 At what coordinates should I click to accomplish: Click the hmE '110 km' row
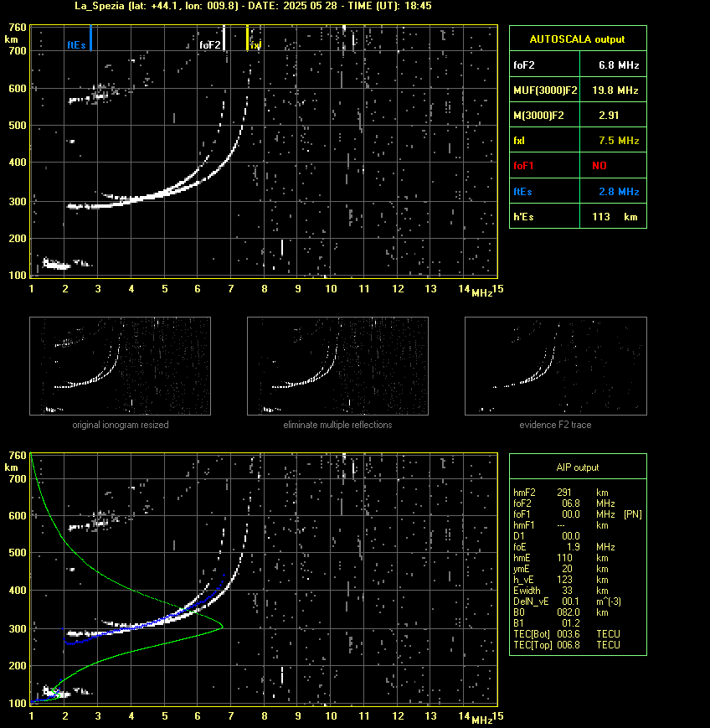561,558
